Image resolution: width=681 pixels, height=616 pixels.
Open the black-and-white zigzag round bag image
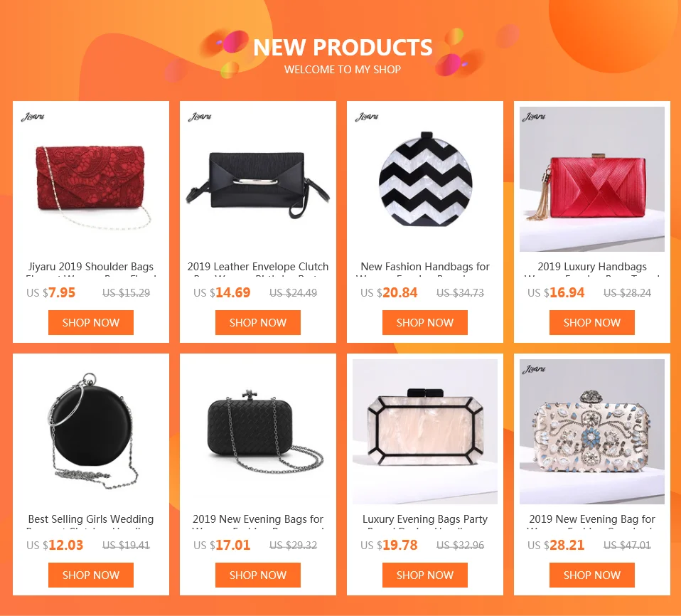tap(425, 179)
